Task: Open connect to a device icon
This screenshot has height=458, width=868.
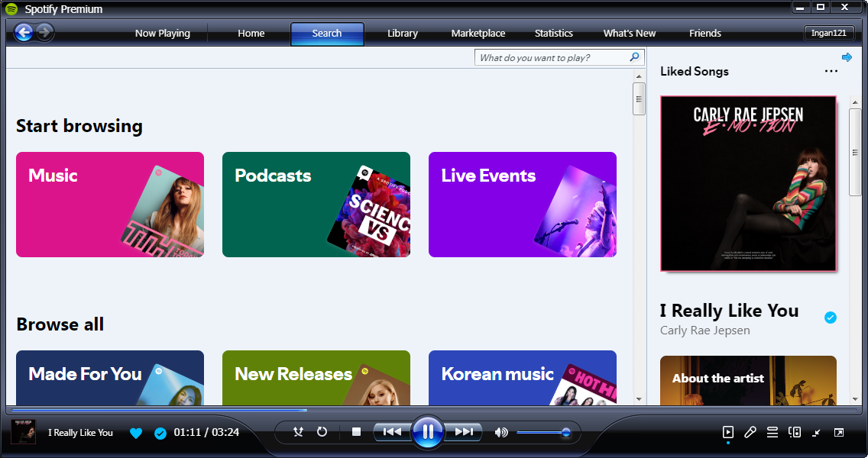Action: point(795,432)
